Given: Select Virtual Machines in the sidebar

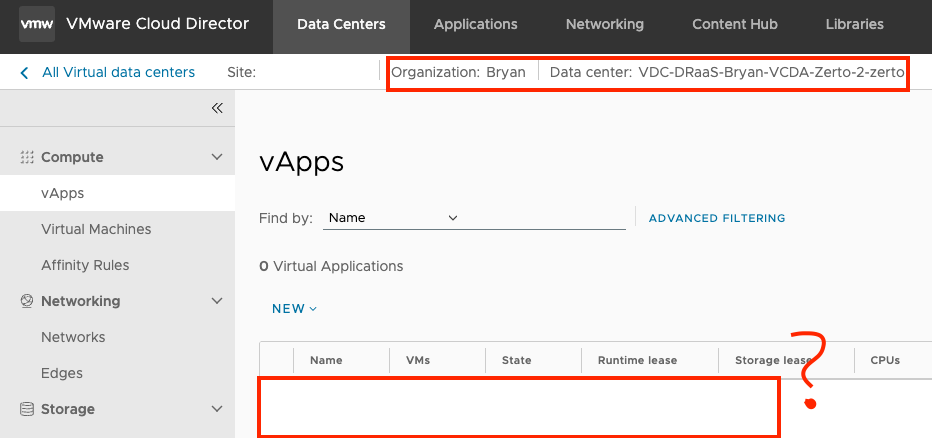Looking at the screenshot, I should (x=96, y=229).
